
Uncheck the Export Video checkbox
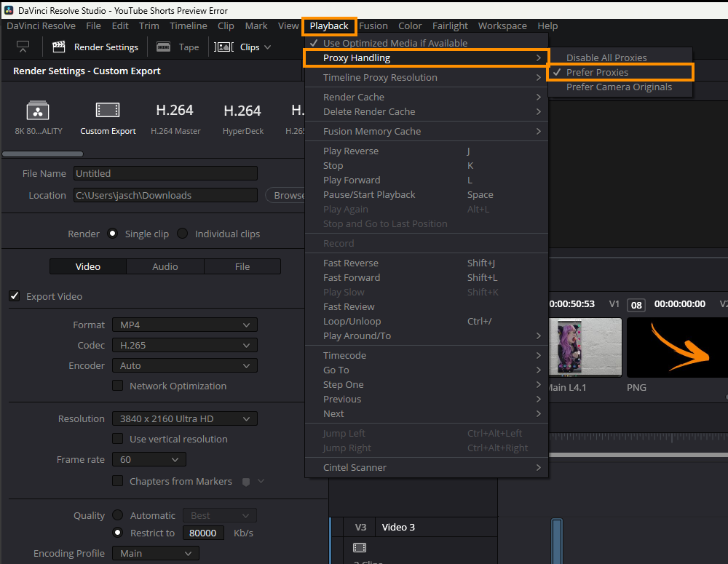[15, 296]
